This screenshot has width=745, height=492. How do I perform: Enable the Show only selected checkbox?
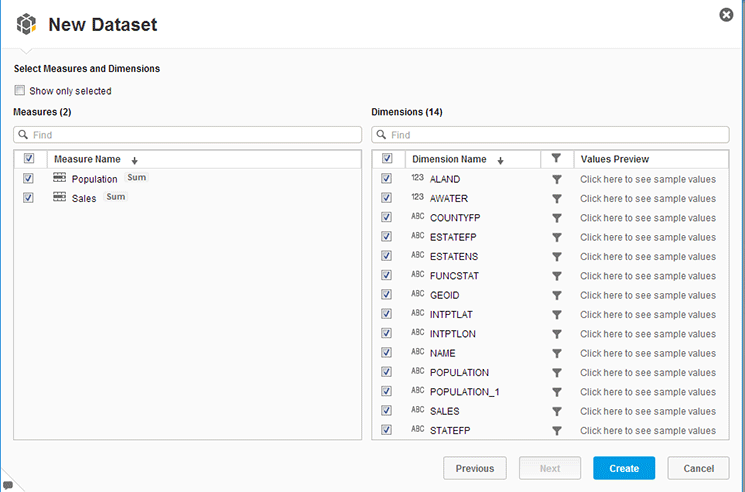coord(20,91)
